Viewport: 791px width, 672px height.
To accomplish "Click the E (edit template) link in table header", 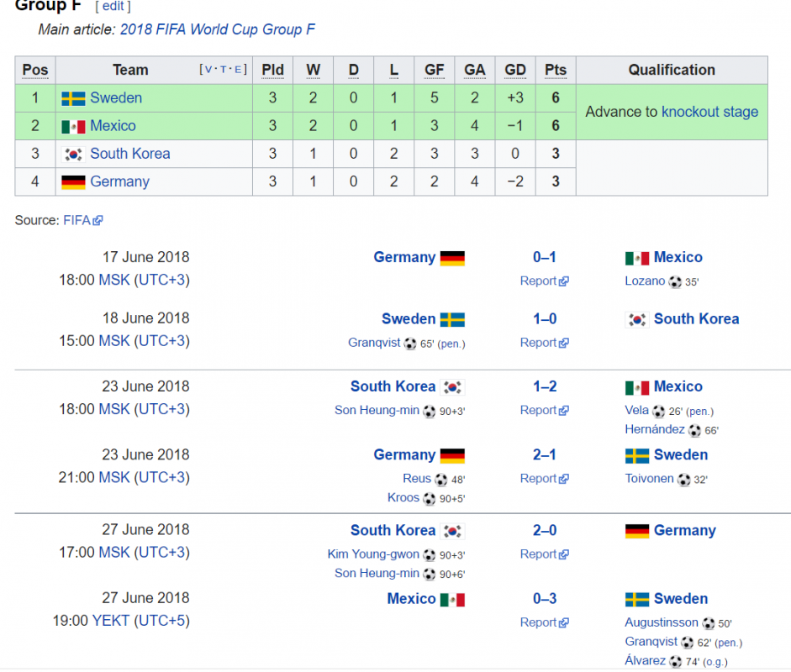I will [x=238, y=69].
